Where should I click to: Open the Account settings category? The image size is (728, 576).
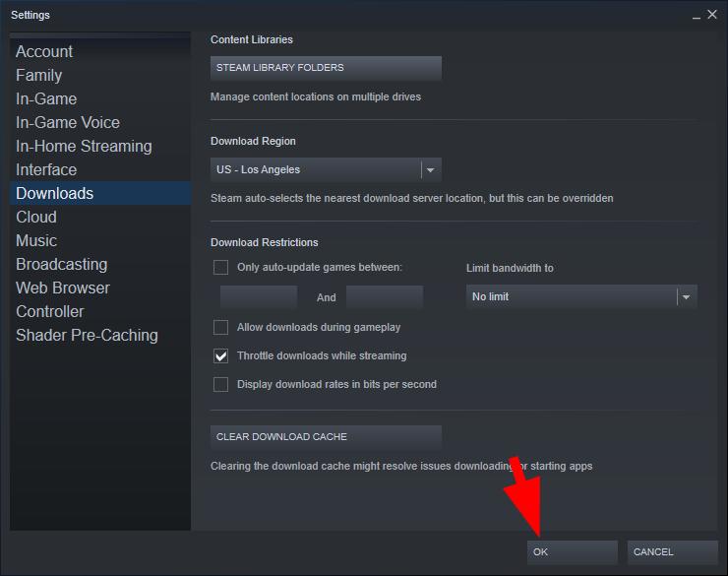coord(100,51)
